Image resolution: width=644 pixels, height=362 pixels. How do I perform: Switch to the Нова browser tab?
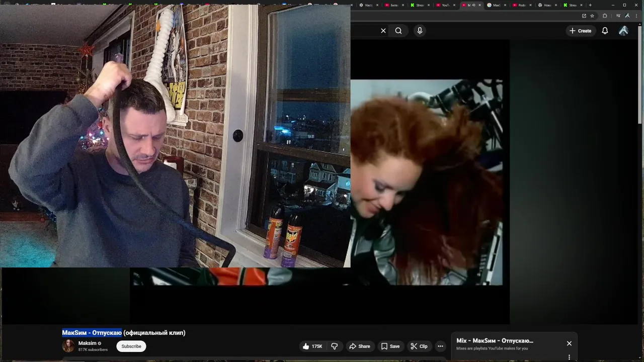pyautogui.click(x=548, y=5)
